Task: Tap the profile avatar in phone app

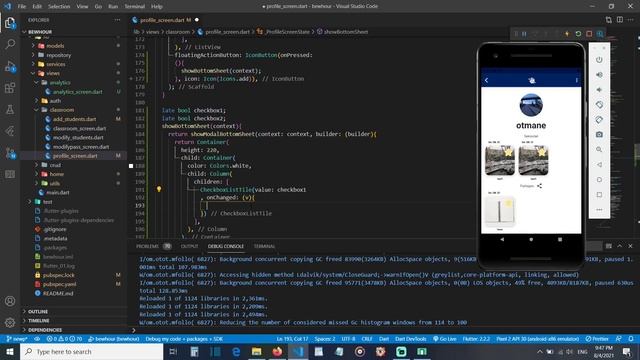Action: click(531, 105)
